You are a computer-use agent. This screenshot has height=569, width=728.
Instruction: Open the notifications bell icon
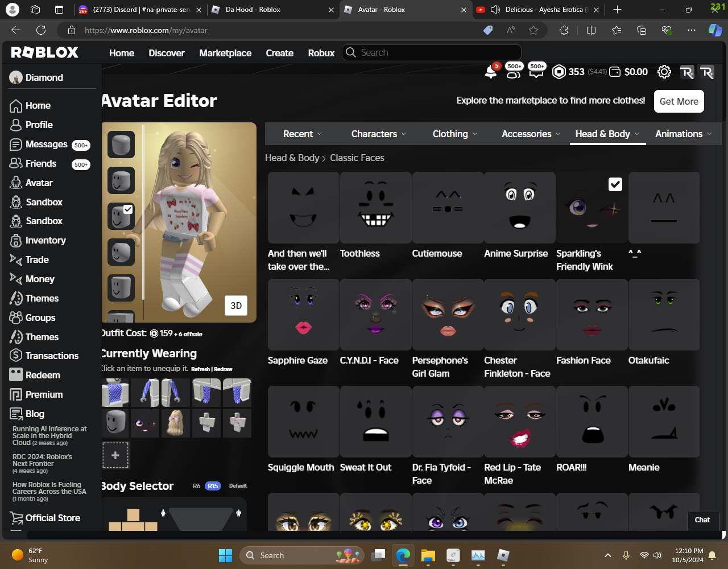(490, 72)
